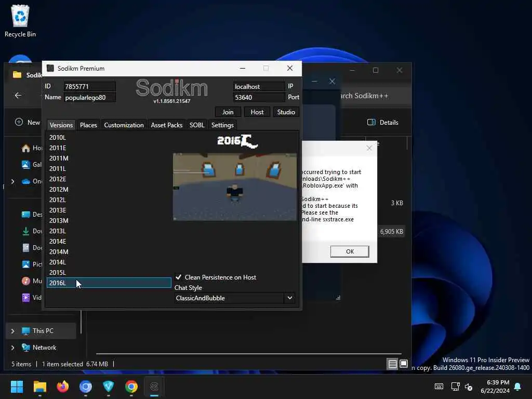Open Home in Explorer sidebar
This screenshot has width=532, height=399.
(x=32, y=148)
